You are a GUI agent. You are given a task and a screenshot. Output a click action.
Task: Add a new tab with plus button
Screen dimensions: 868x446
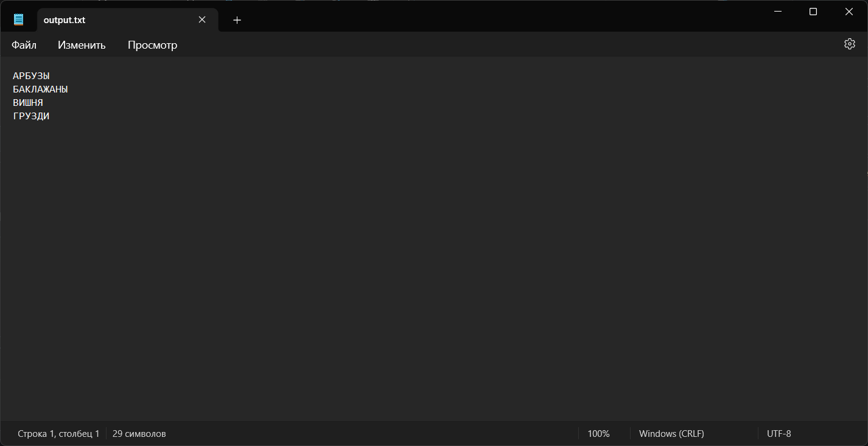tap(237, 20)
